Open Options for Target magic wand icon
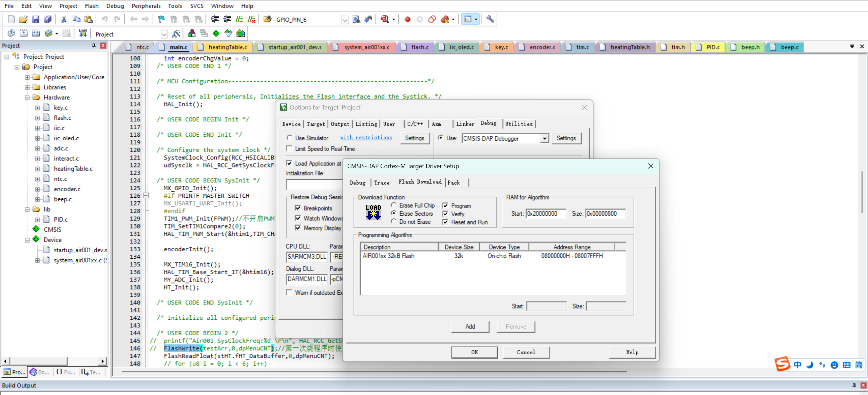The height and width of the screenshot is (395, 868). click(x=176, y=34)
